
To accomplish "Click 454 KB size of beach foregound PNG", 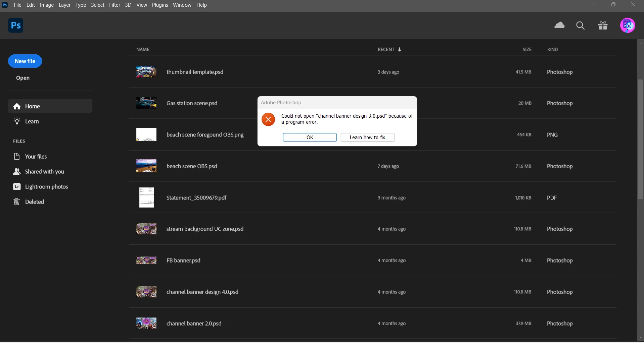I will pos(524,135).
